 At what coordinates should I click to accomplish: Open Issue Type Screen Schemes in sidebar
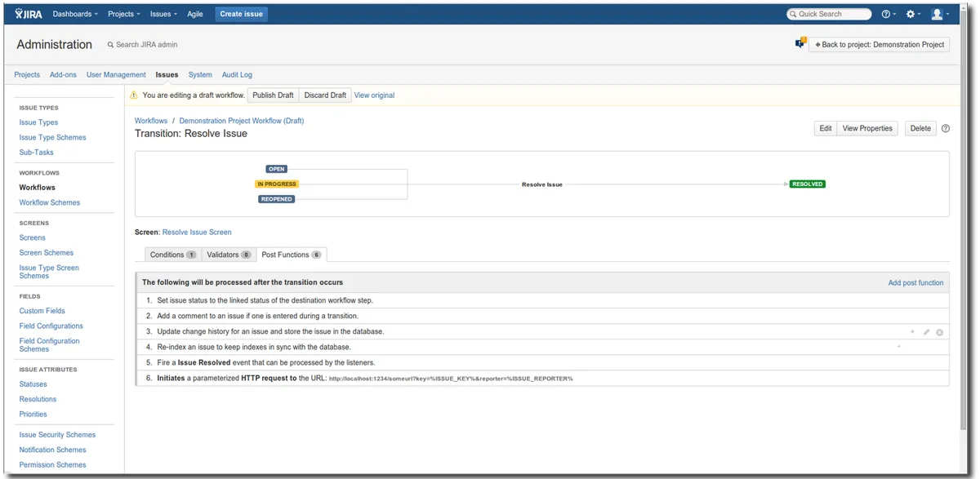(x=49, y=272)
